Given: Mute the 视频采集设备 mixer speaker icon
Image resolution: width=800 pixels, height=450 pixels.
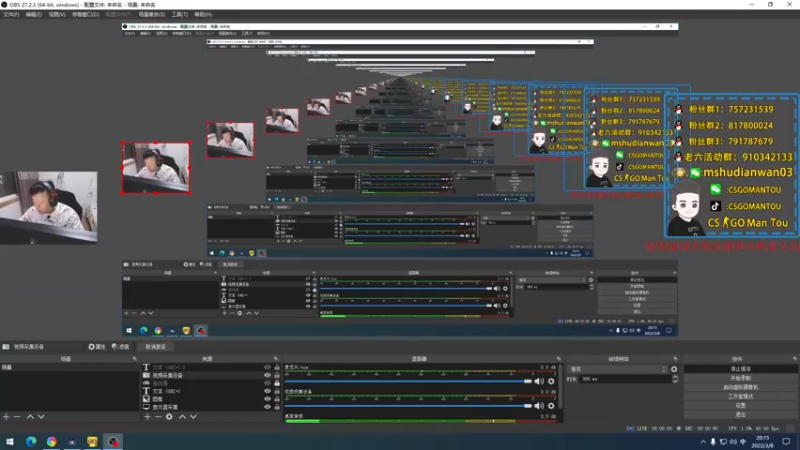Looking at the screenshot, I should (539, 406).
